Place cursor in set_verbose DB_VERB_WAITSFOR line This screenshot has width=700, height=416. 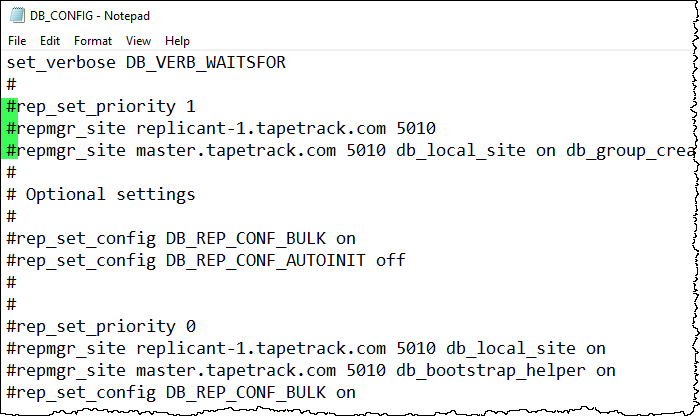pos(146,62)
